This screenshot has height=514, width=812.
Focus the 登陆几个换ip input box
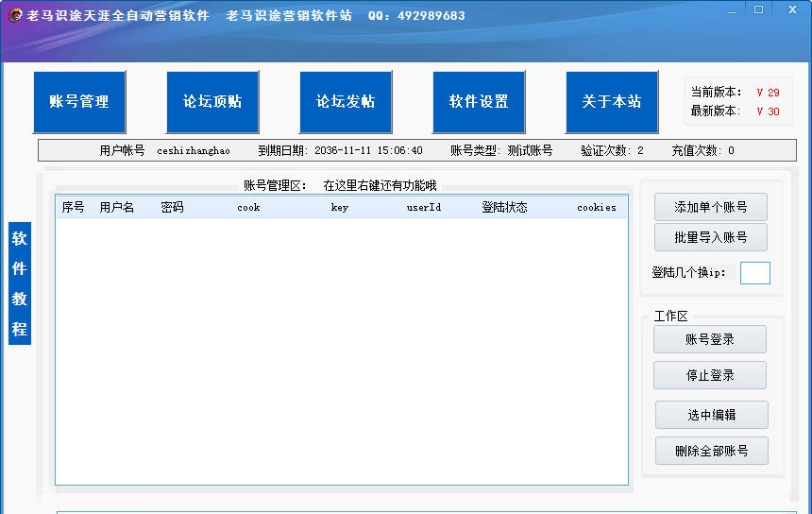754,273
